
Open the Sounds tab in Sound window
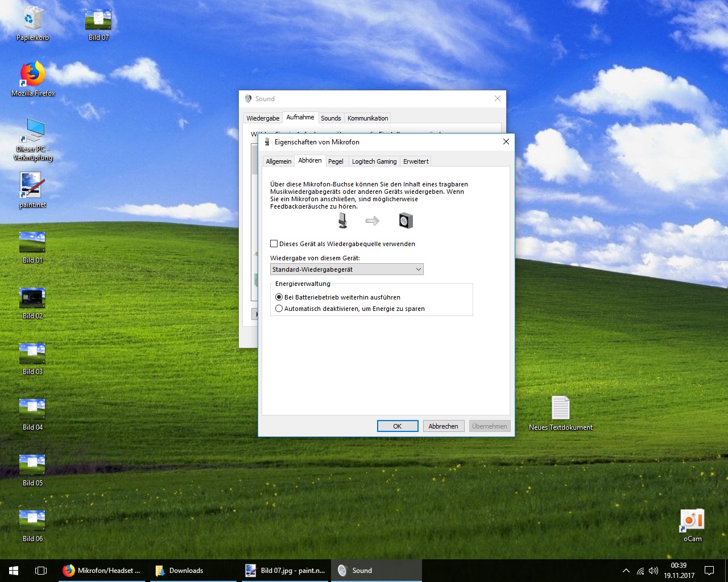point(331,118)
